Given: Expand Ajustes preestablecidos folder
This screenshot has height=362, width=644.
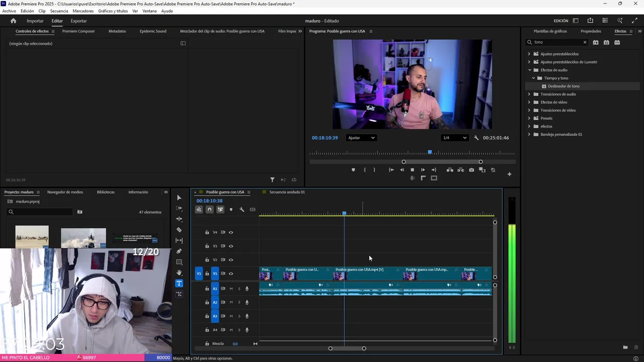Looking at the screenshot, I should (x=529, y=54).
